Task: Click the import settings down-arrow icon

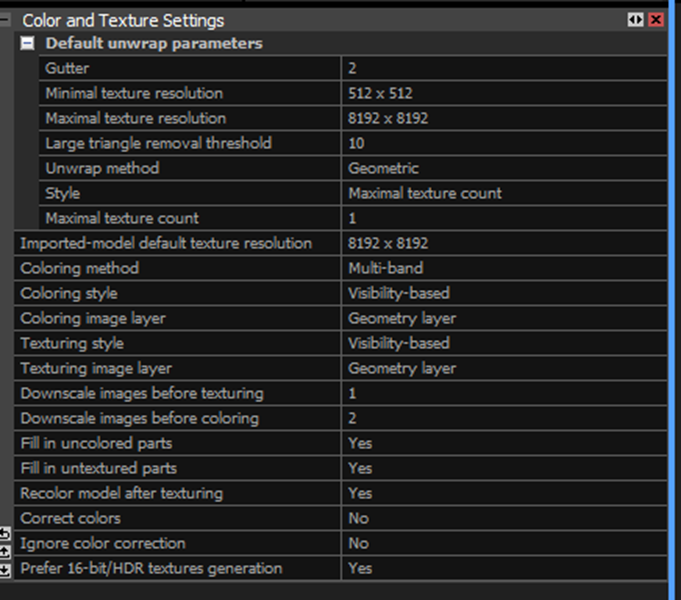Action: coord(5,569)
